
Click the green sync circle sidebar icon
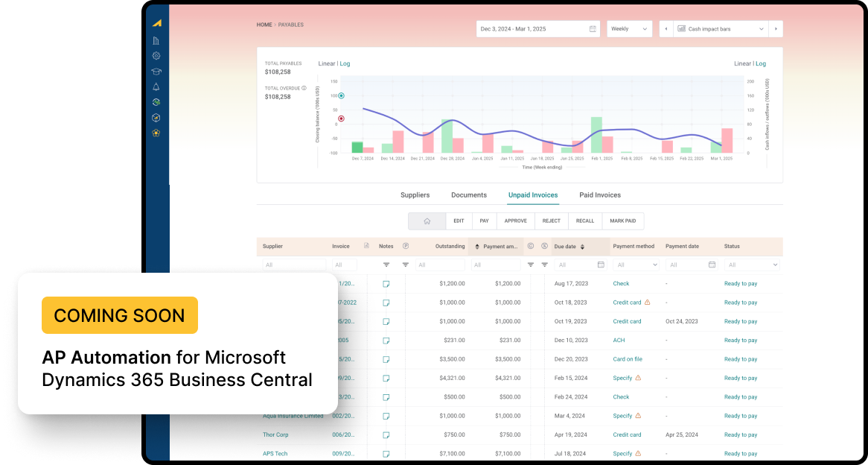click(x=156, y=102)
